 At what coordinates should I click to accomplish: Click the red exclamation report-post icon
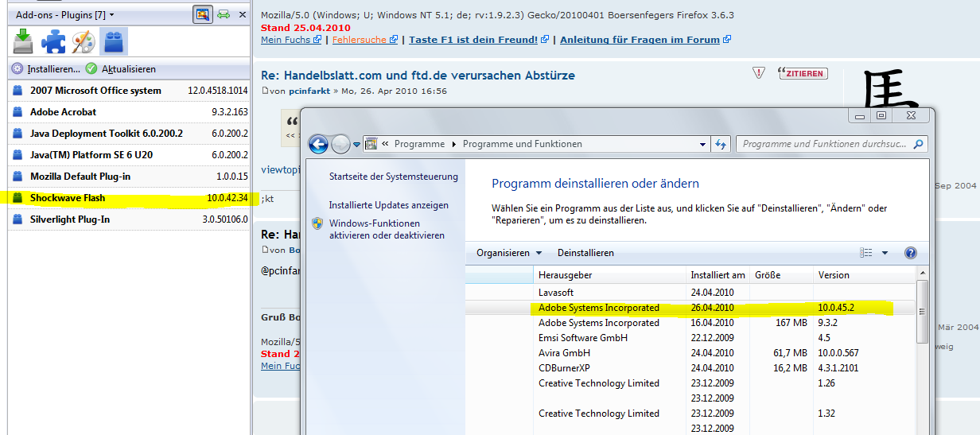759,72
